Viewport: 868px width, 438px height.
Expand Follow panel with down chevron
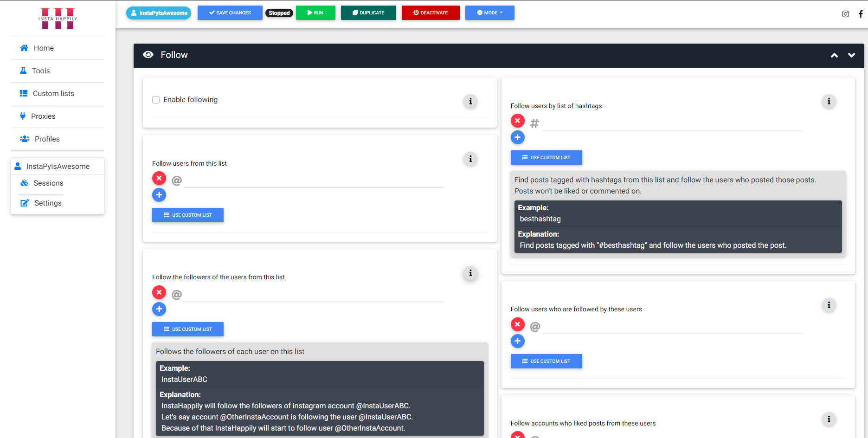tap(852, 55)
